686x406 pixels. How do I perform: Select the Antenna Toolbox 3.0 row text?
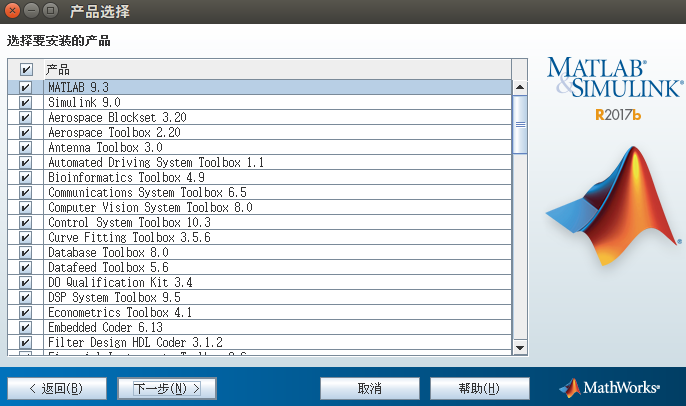click(105, 147)
